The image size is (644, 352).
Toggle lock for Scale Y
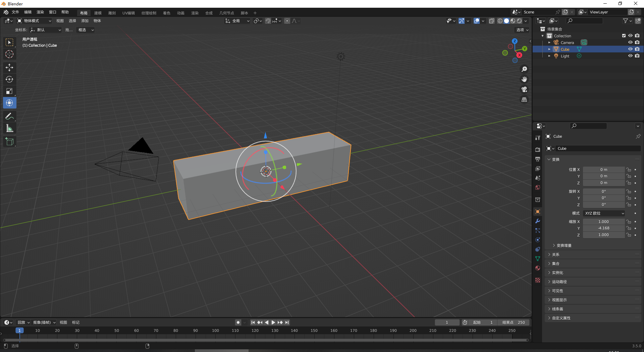[x=629, y=228]
